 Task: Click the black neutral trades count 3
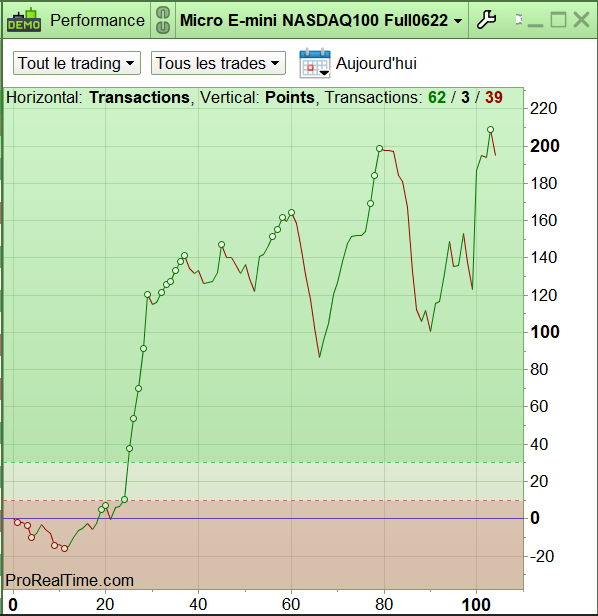[465, 97]
